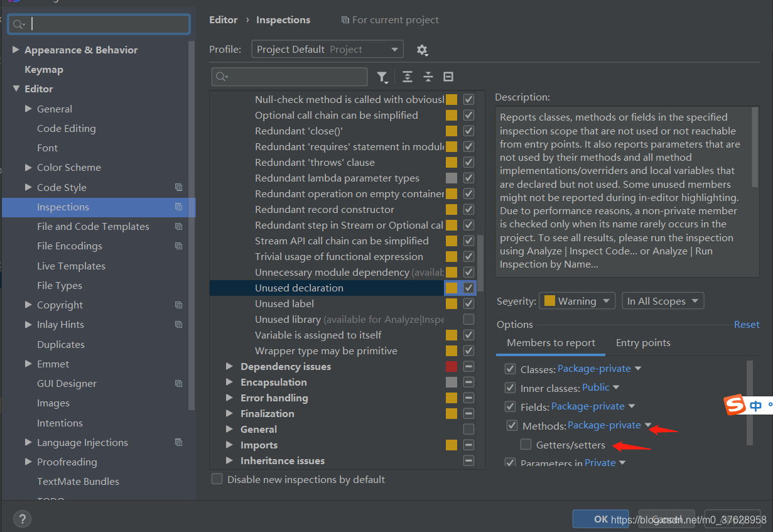Change Methods visibility from Package-private
773x532 pixels.
(610, 425)
